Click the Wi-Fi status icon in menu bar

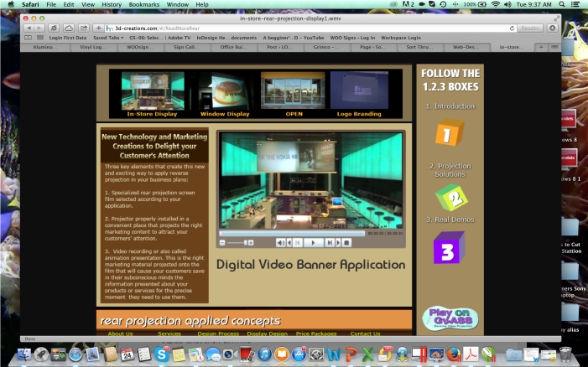[496, 4]
